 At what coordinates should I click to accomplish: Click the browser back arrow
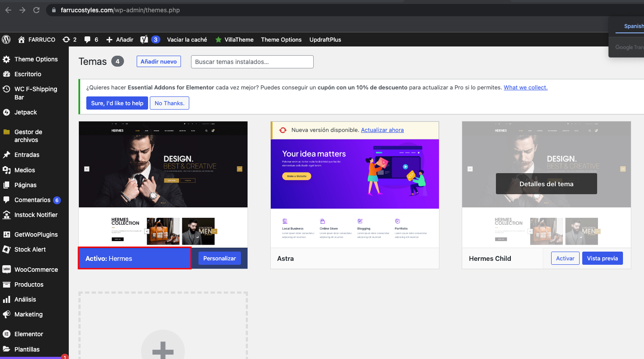(8, 10)
